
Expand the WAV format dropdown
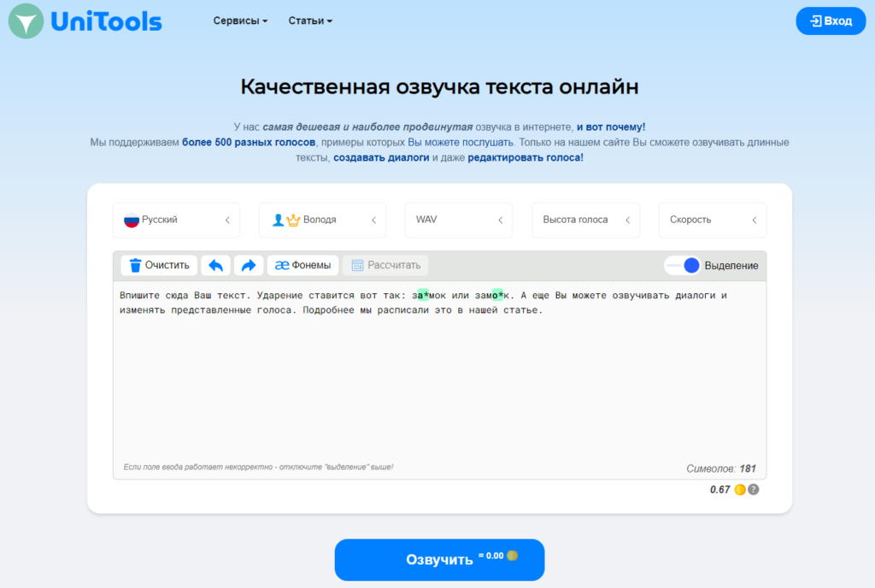pyautogui.click(x=458, y=220)
